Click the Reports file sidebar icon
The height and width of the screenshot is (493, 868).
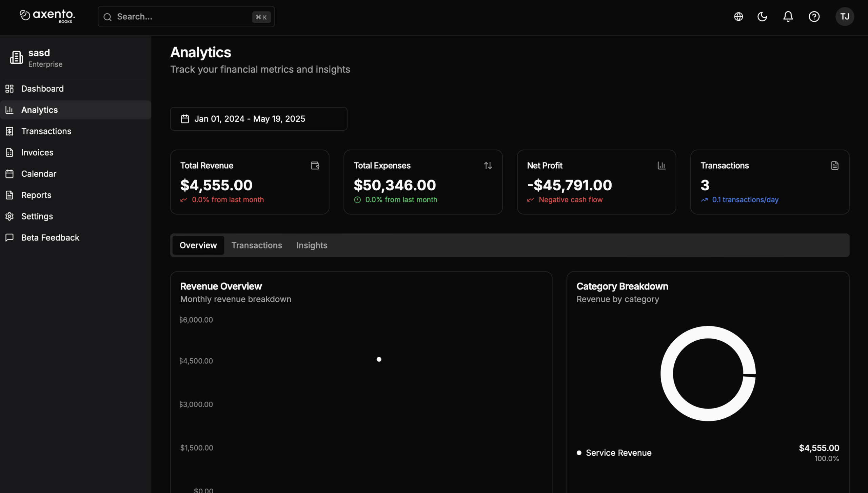tap(9, 195)
